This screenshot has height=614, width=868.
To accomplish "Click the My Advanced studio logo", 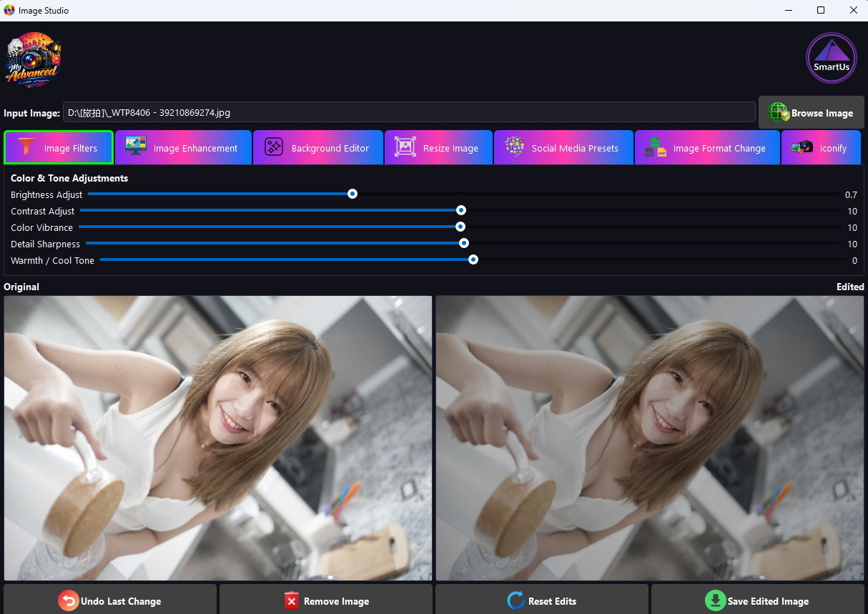I will coord(33,60).
